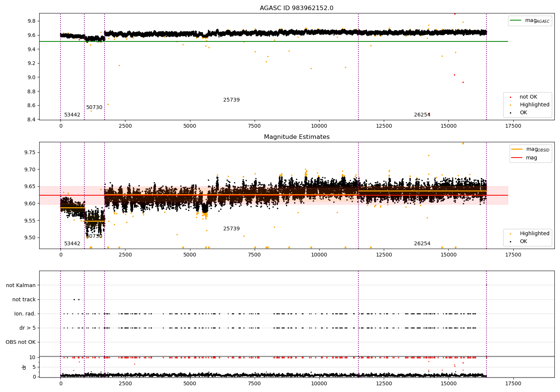Click the 9.50 y-axis tick of middle plot
This screenshot has height=392, width=560.
pos(29,238)
